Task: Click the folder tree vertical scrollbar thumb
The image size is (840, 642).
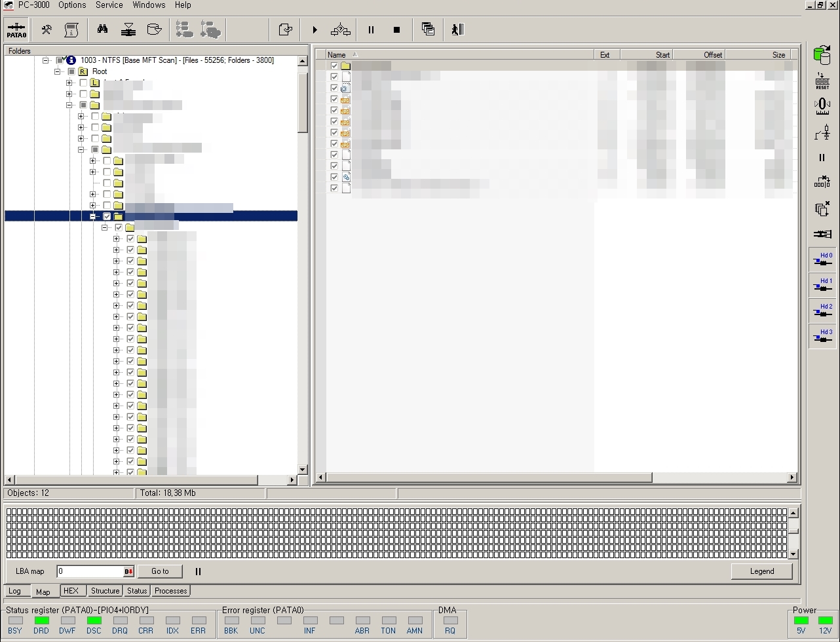Action: 303,102
